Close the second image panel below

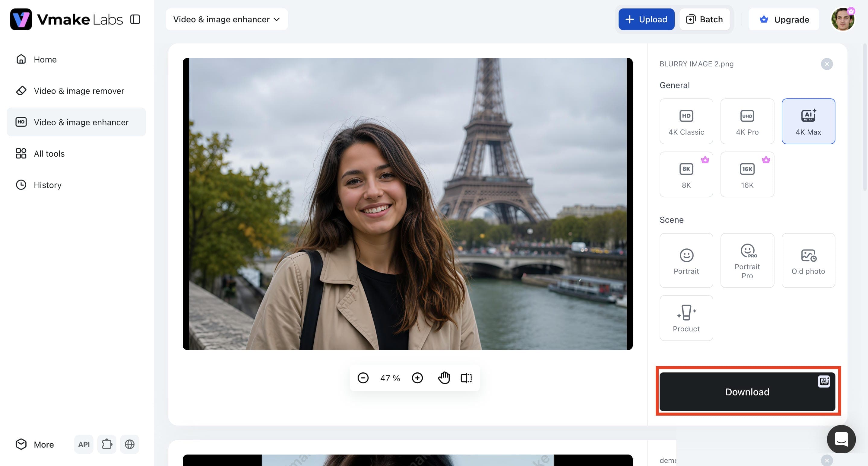(x=827, y=460)
